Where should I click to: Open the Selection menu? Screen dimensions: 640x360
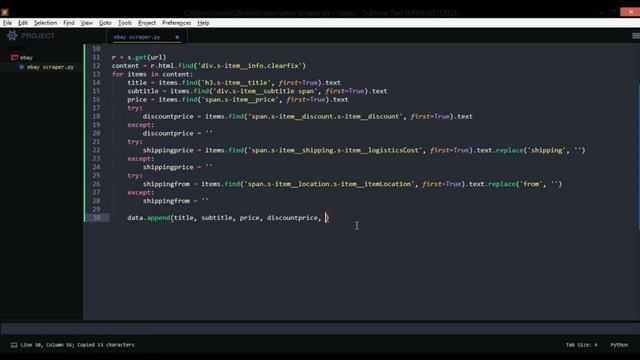point(45,23)
